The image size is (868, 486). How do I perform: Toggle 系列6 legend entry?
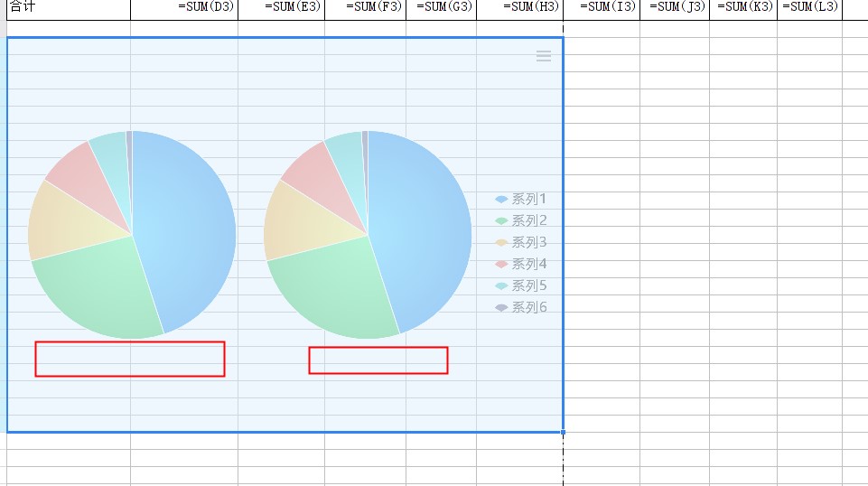[521, 307]
